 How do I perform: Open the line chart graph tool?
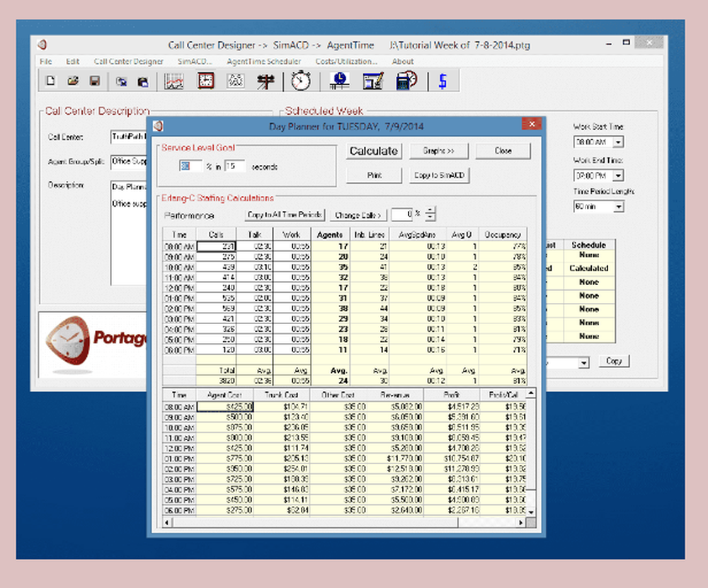(x=174, y=81)
